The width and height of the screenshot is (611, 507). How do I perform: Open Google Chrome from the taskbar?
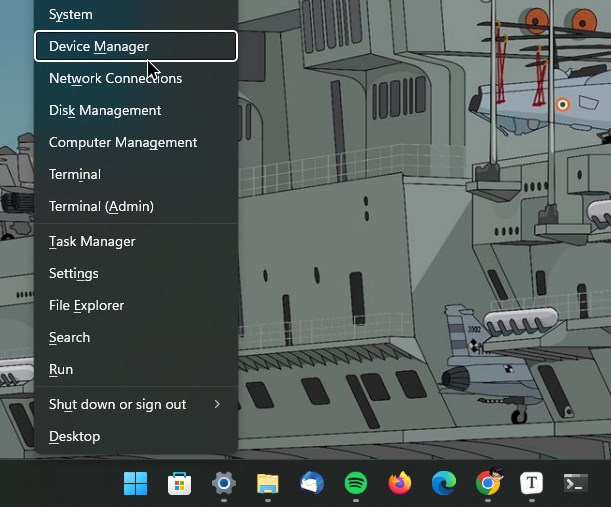pyautogui.click(x=488, y=482)
